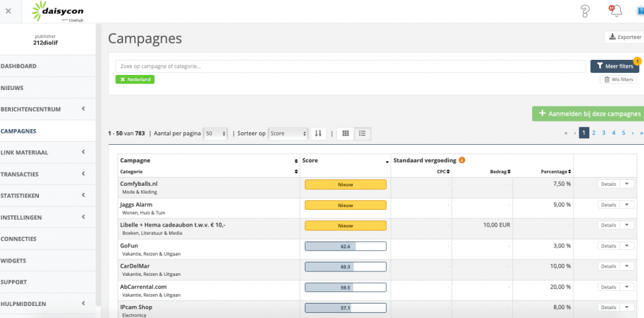Open dropdown arrow for Libelle + Hema row
This screenshot has width=644, height=318.
point(626,225)
